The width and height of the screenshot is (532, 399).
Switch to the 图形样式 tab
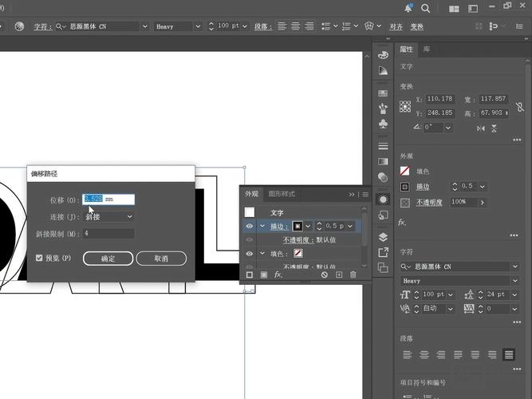pyautogui.click(x=282, y=194)
